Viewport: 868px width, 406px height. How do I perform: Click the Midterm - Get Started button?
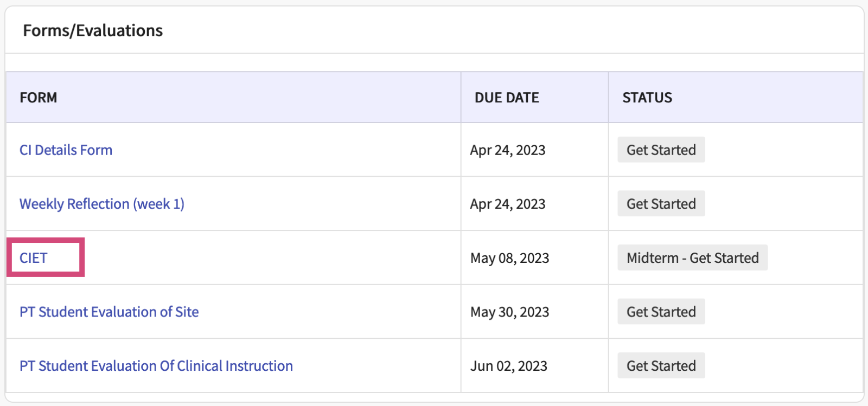[692, 258]
